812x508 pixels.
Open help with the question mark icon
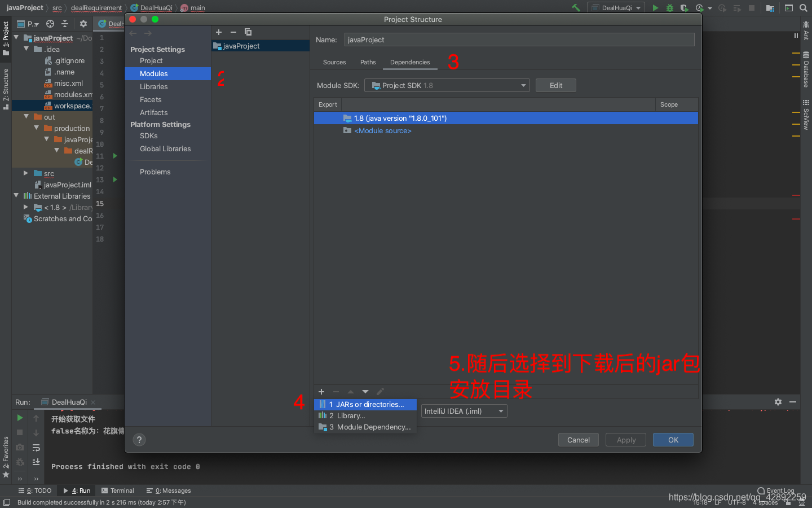tap(139, 440)
